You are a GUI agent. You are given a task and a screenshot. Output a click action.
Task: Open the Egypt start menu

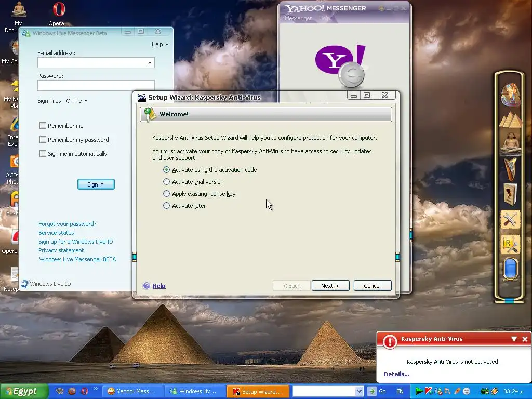point(24,391)
